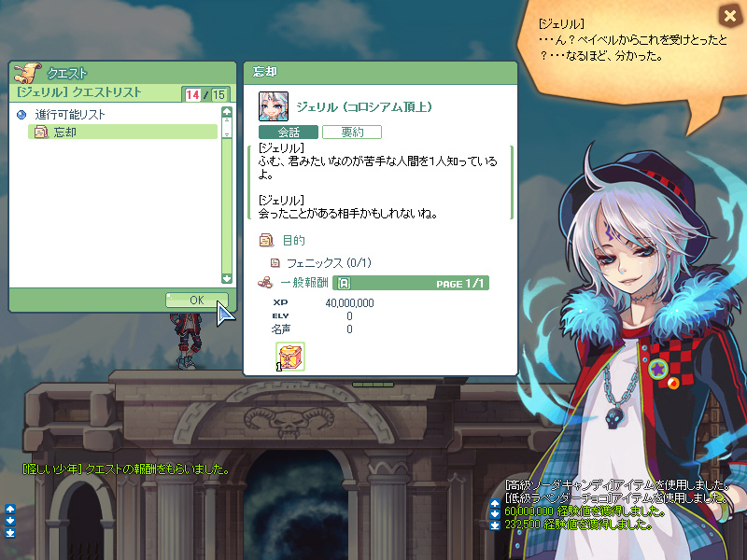Click the 232,500 経験値 log message

[578, 525]
